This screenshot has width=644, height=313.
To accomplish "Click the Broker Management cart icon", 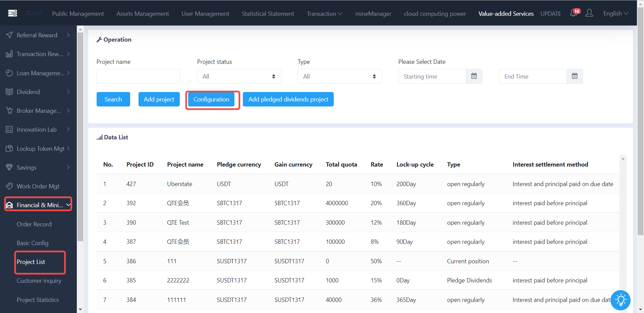I will 9,110.
